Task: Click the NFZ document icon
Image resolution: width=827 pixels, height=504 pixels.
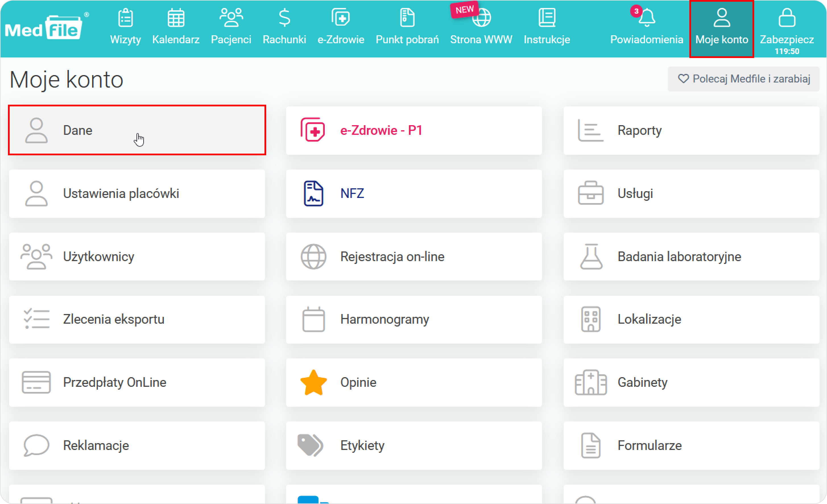Action: tap(313, 193)
